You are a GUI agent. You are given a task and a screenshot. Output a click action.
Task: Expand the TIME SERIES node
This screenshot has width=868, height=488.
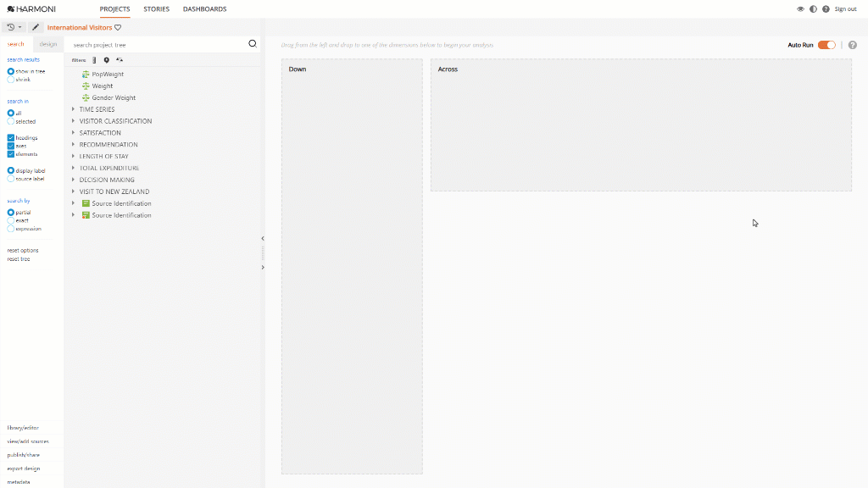[x=73, y=109]
